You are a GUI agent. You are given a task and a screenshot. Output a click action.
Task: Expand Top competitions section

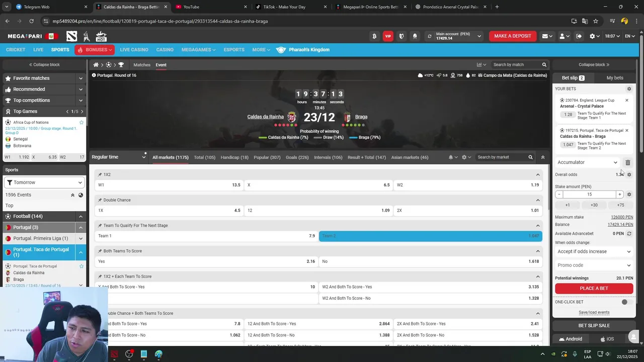(80, 101)
